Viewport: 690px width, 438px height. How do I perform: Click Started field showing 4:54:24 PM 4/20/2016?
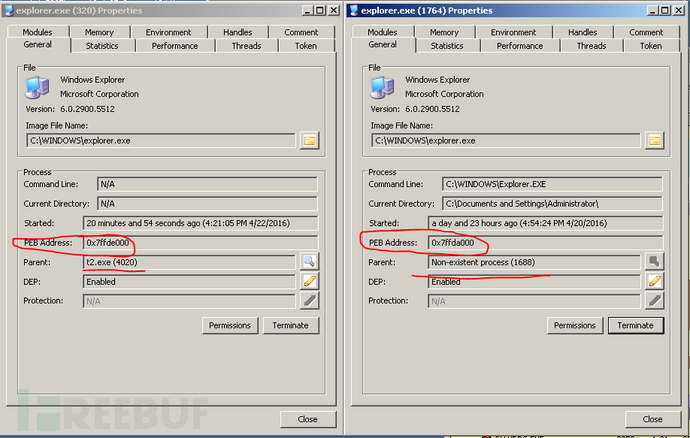pyautogui.click(x=545, y=223)
